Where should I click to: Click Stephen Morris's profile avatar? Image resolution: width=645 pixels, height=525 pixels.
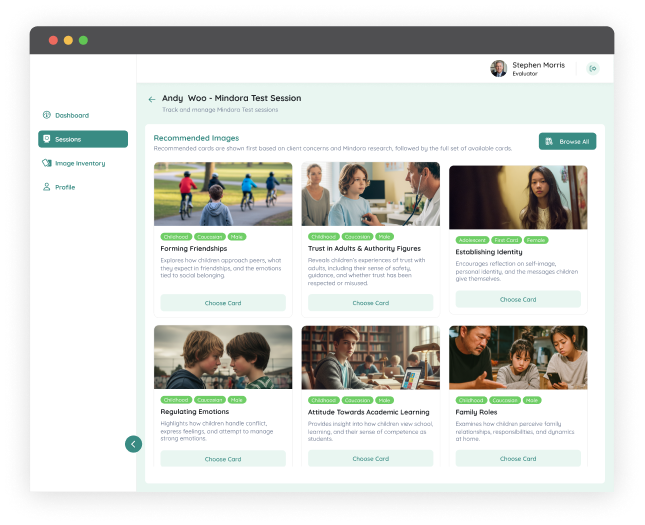tap(498, 68)
